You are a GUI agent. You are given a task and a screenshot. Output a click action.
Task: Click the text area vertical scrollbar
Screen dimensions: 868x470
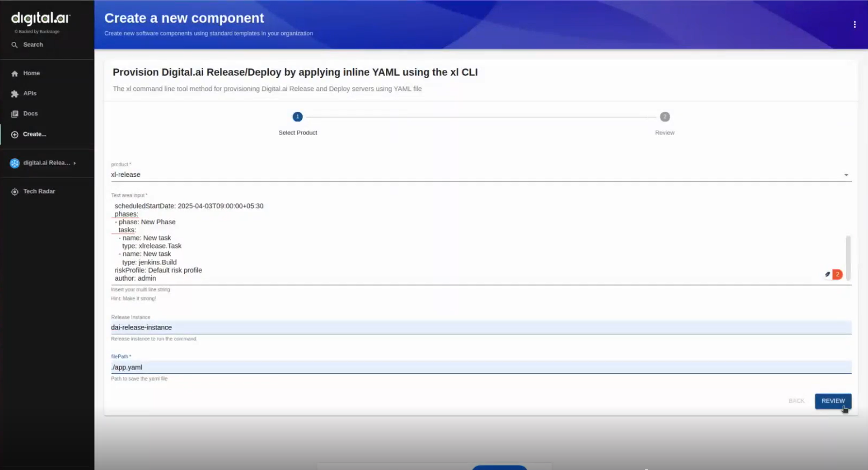848,258
